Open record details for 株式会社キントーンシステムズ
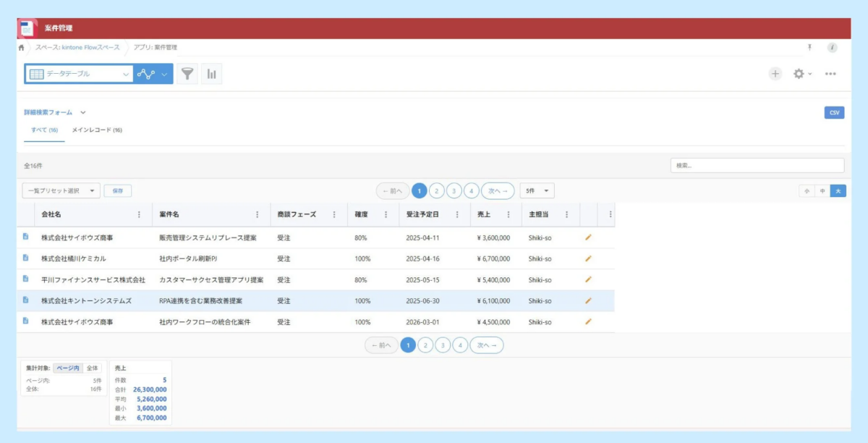The height and width of the screenshot is (443, 868). pos(25,300)
